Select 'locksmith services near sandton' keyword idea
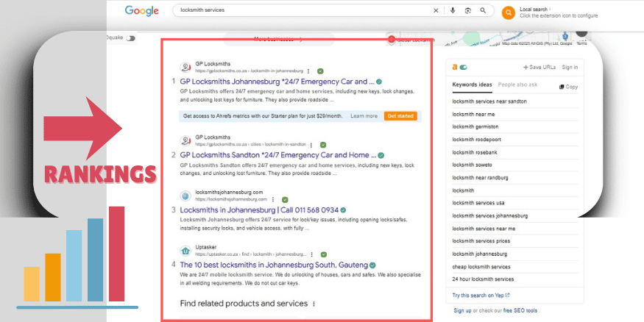Viewport: 644px width, 322px height. (x=489, y=101)
